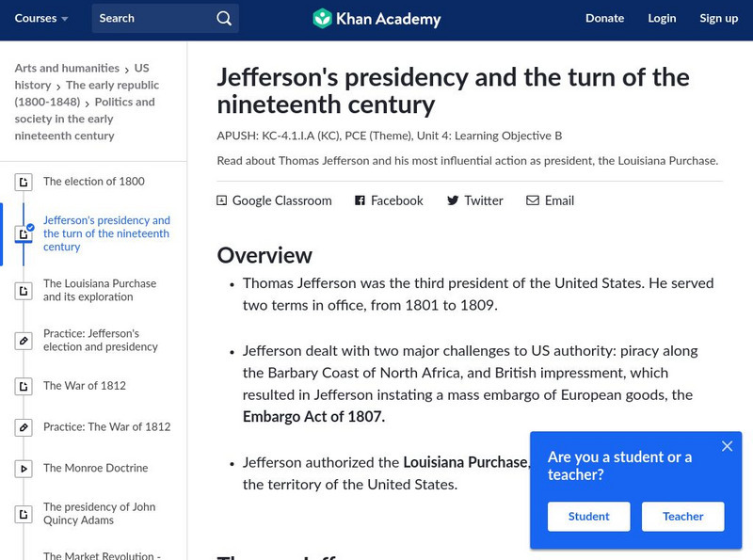Close the student or teacher popup
The image size is (753, 560).
(727, 446)
